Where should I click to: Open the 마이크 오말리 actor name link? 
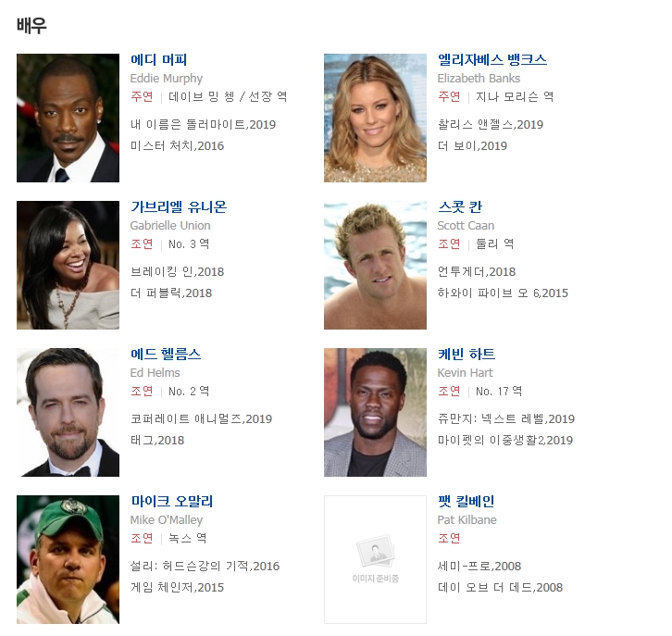point(172,501)
